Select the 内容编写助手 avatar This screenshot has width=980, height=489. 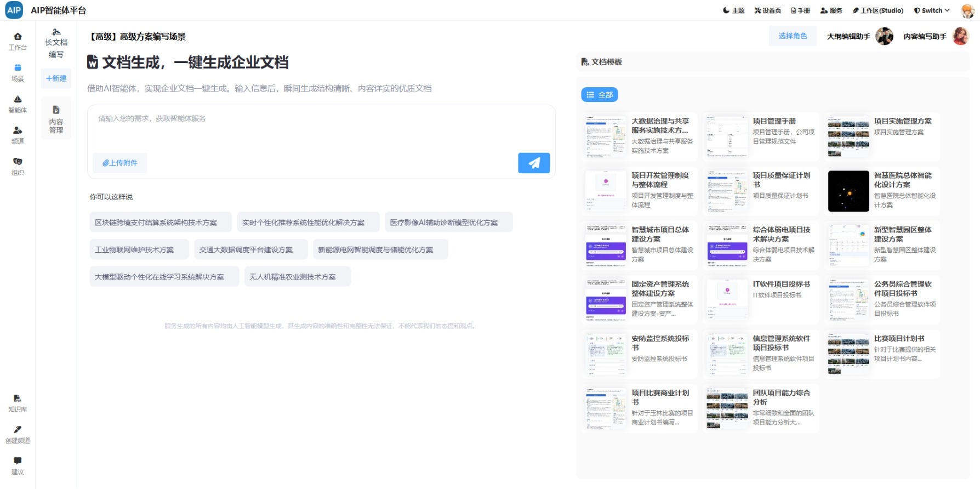pyautogui.click(x=961, y=36)
